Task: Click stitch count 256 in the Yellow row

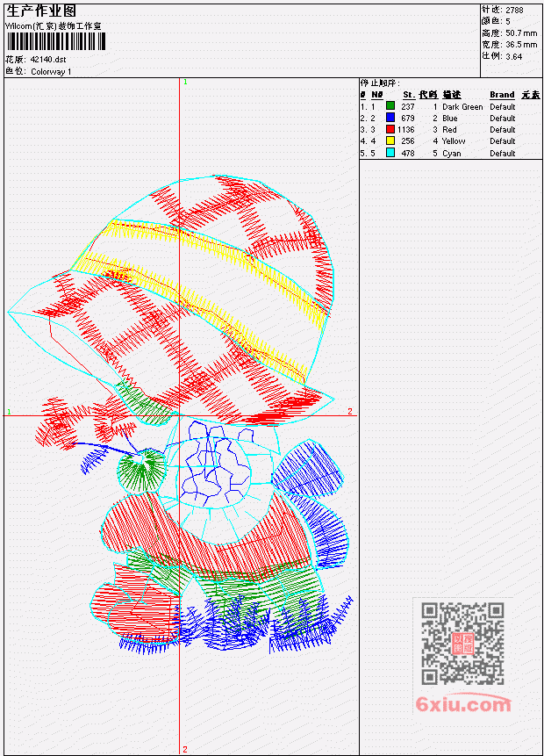Action: click(408, 141)
